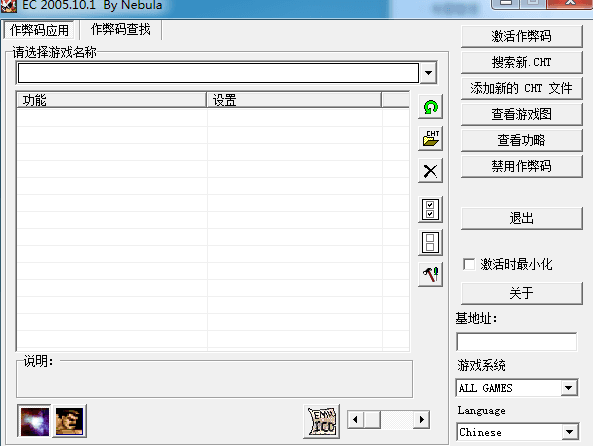Click the horizontal scrollbar right arrow
Viewport: 593px width, 446px height.
pyautogui.click(x=421, y=420)
